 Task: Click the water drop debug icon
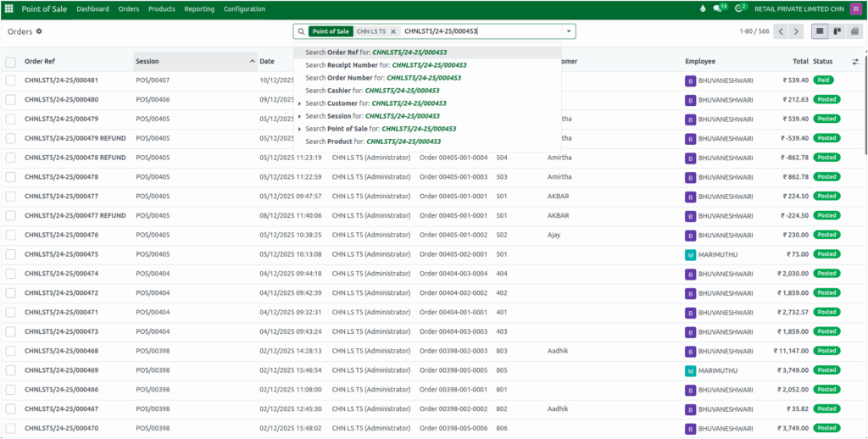pyautogui.click(x=703, y=8)
